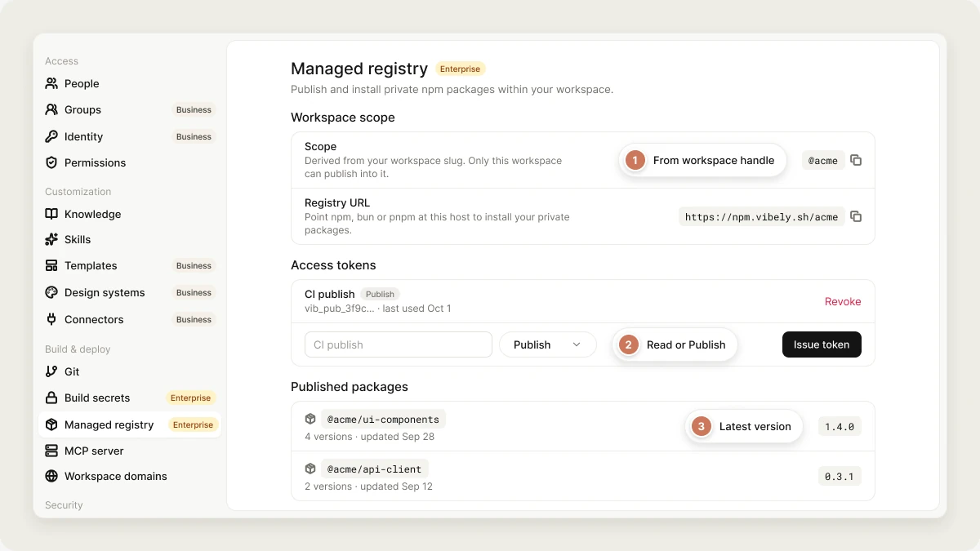Click the "vib_pub_3f9c..." token text
The height and width of the screenshot is (551, 980).
pyautogui.click(x=340, y=309)
